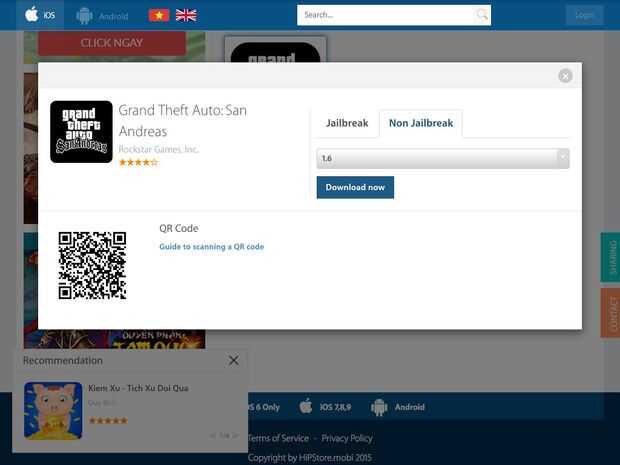Open the iOS 7,8,9 footer link
The height and width of the screenshot is (465, 620).
[x=335, y=407]
